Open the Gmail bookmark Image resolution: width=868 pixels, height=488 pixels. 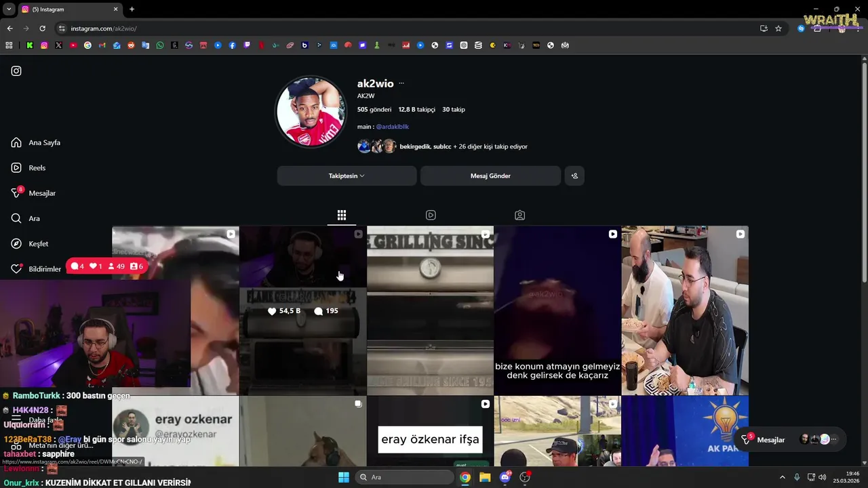click(x=102, y=45)
